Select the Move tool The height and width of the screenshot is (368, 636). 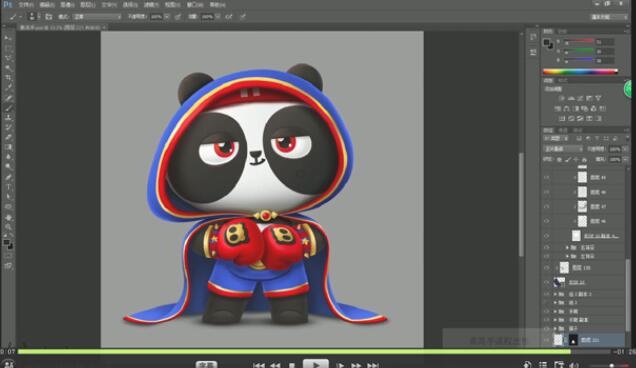(8, 38)
